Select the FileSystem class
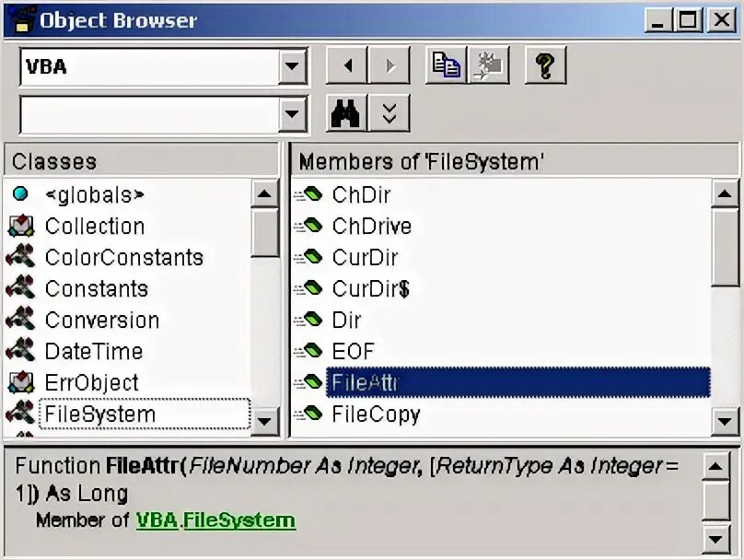 click(x=145, y=414)
